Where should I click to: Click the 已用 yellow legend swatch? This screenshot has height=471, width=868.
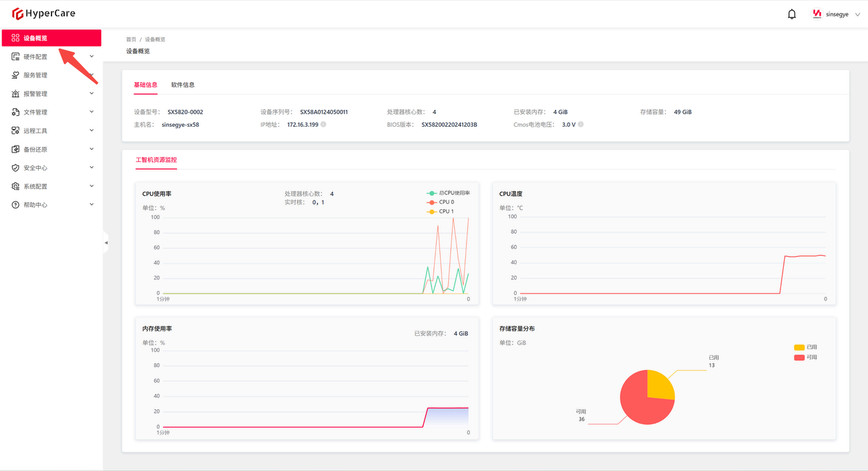799,347
